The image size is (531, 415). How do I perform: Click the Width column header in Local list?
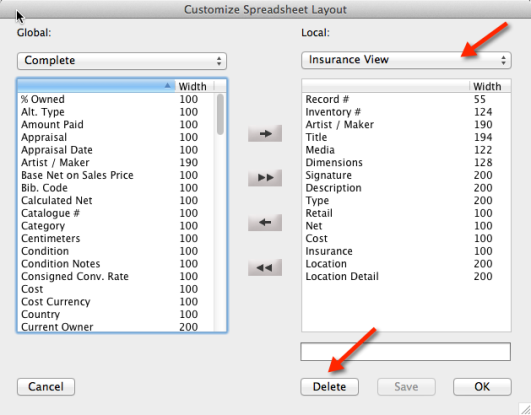(x=487, y=86)
